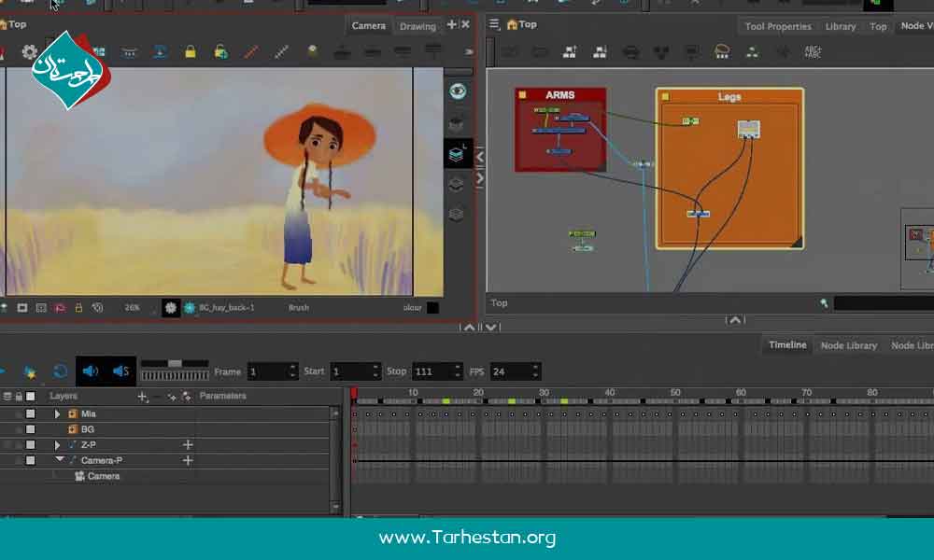Click the ABC rename icon in Node View toolbar
934x560 pixels.
(813, 52)
